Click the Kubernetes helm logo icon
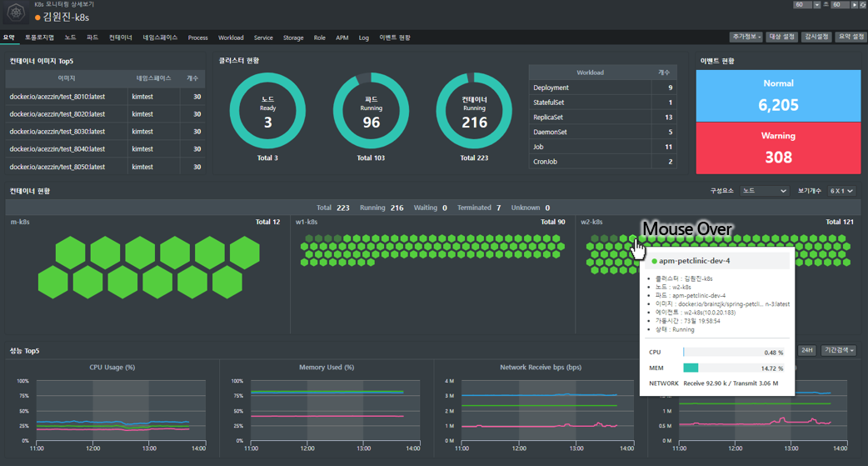This screenshot has height=466, width=868. coord(16,13)
